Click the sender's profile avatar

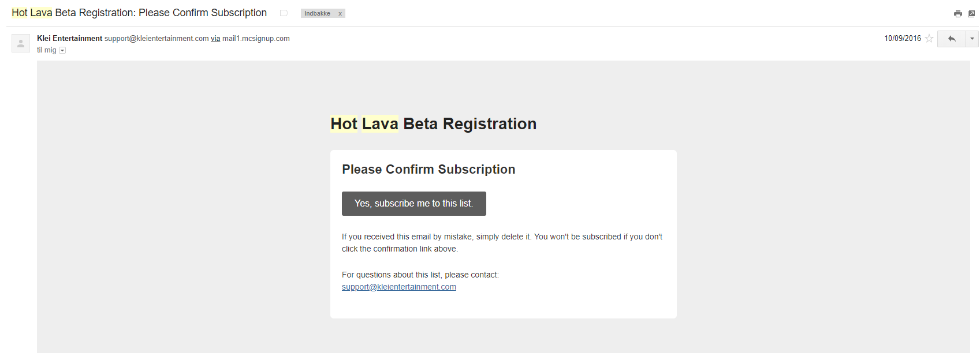click(x=21, y=43)
